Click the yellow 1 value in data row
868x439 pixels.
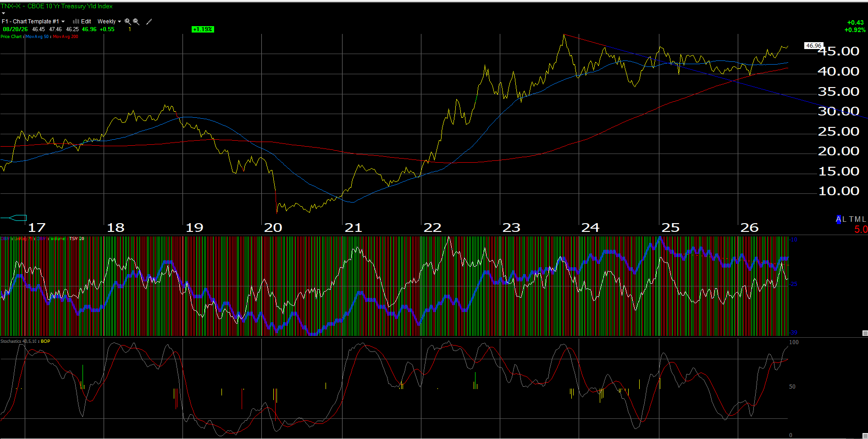point(130,29)
